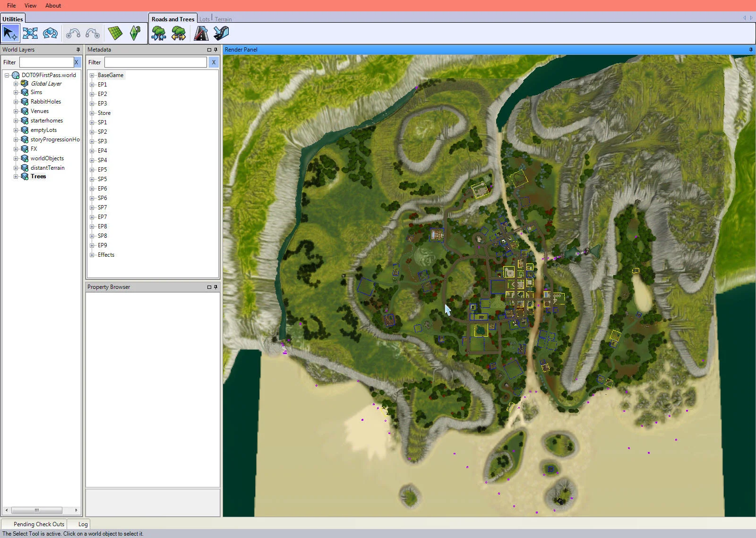Click the FX layer icon
Image resolution: width=756 pixels, height=538 pixels.
coord(25,149)
